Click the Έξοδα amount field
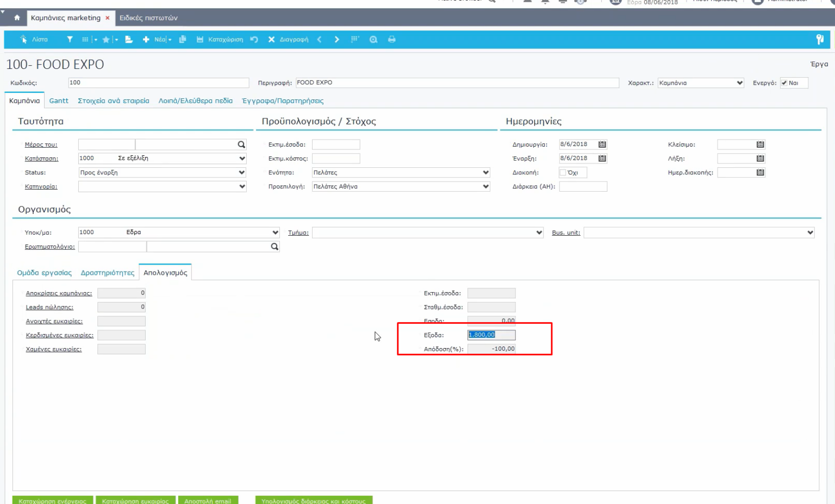This screenshot has height=504, width=835. [491, 335]
